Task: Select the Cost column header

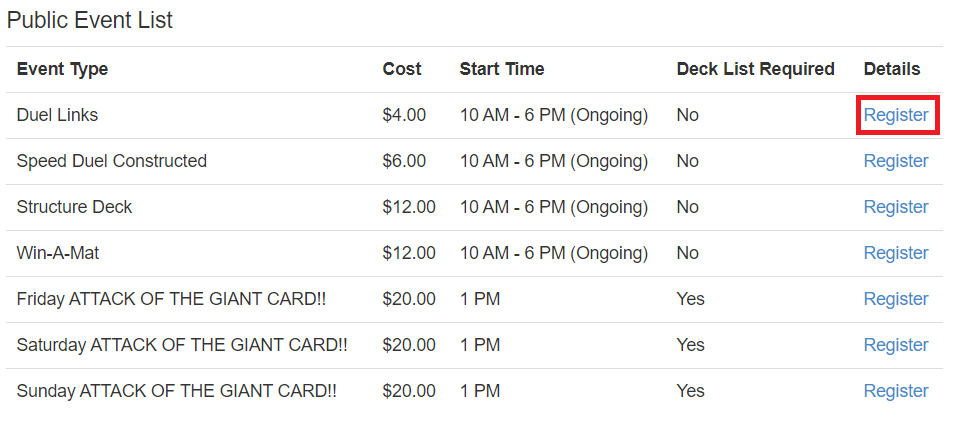Action: click(402, 69)
